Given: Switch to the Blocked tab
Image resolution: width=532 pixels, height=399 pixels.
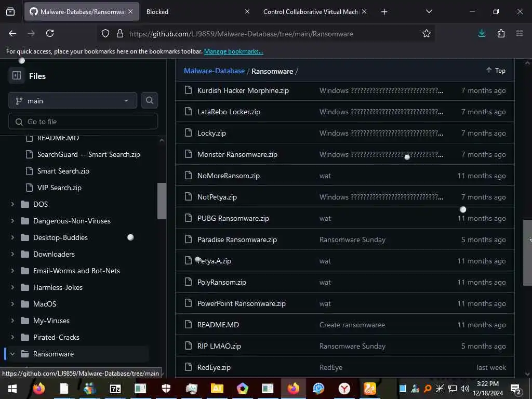Looking at the screenshot, I should 197,12.
